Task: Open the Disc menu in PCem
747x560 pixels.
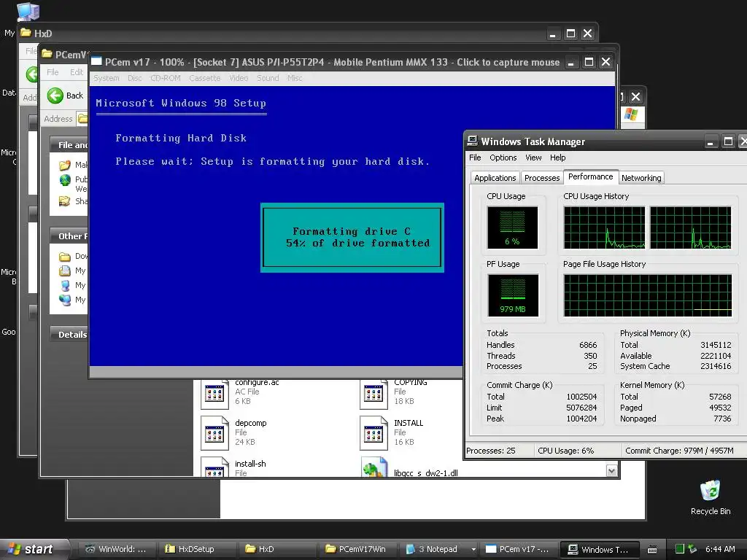Action: pyautogui.click(x=135, y=78)
